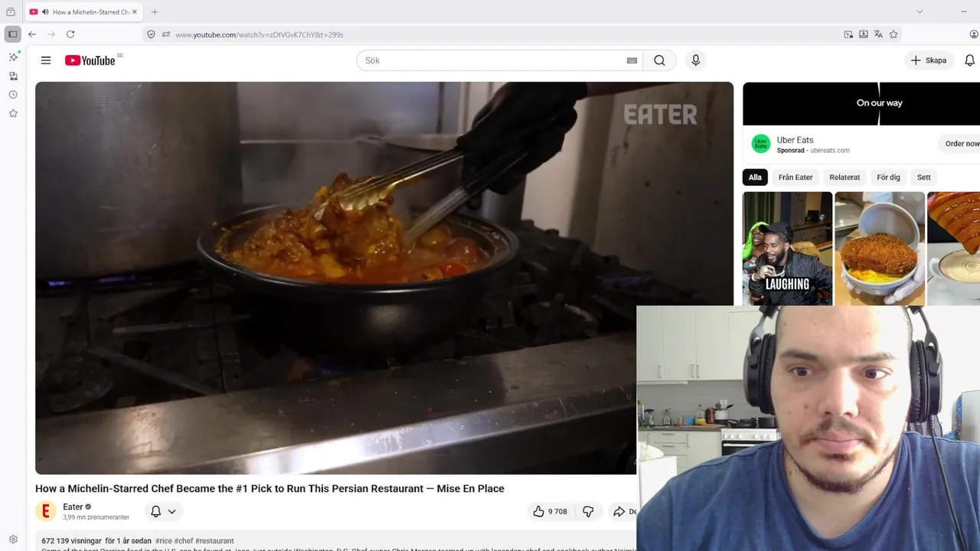Screen dimensions: 980x551
Task: Show the tracking protection shield info
Action: (x=152, y=34)
